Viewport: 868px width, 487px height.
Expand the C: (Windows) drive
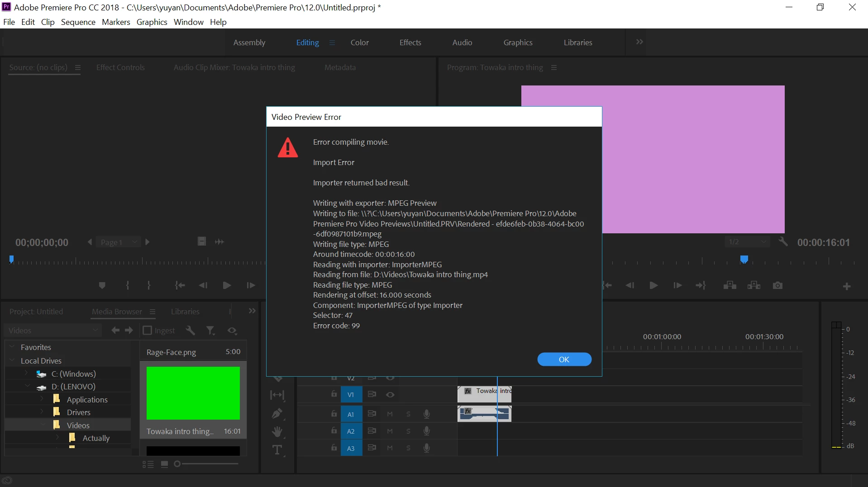coord(26,374)
